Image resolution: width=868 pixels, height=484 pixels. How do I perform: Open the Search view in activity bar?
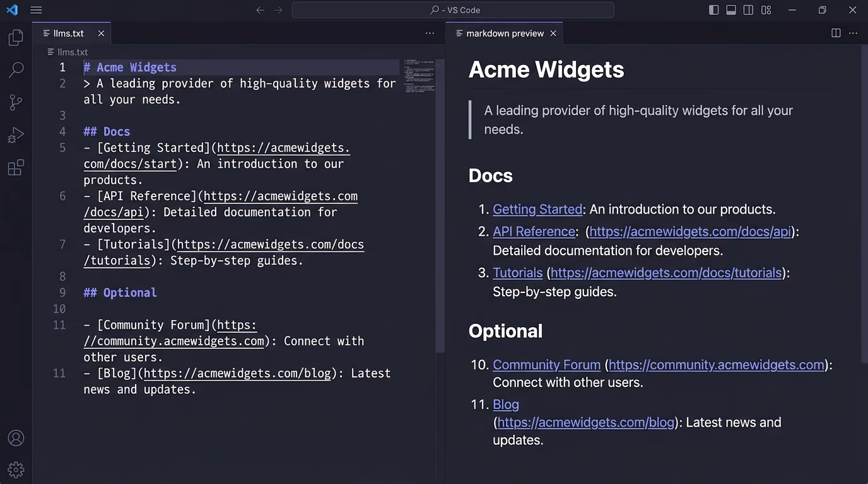pyautogui.click(x=16, y=70)
